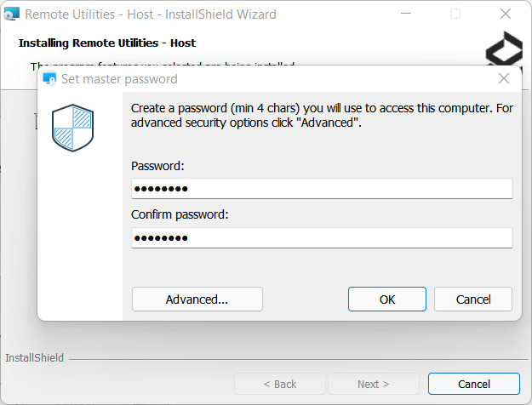Focus the Confirm password input field
The image size is (532, 405).
tap(322, 237)
